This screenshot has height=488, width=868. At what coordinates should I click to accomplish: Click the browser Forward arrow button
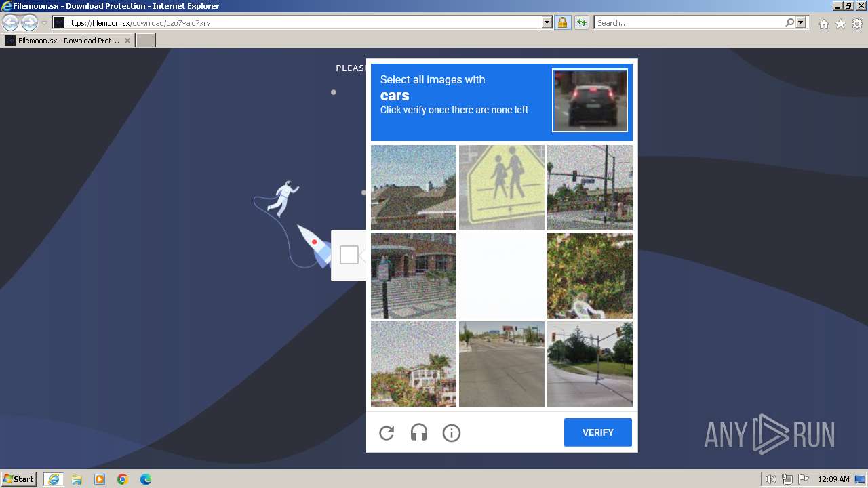pyautogui.click(x=29, y=23)
